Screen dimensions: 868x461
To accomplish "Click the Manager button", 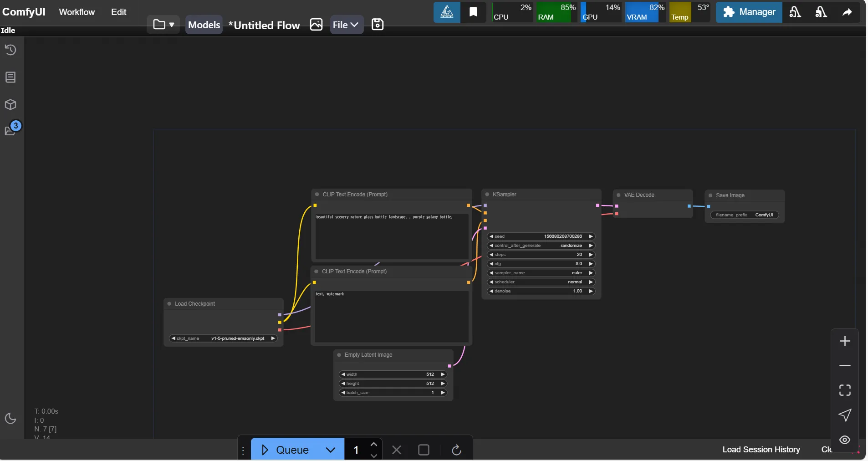I will [x=749, y=12].
